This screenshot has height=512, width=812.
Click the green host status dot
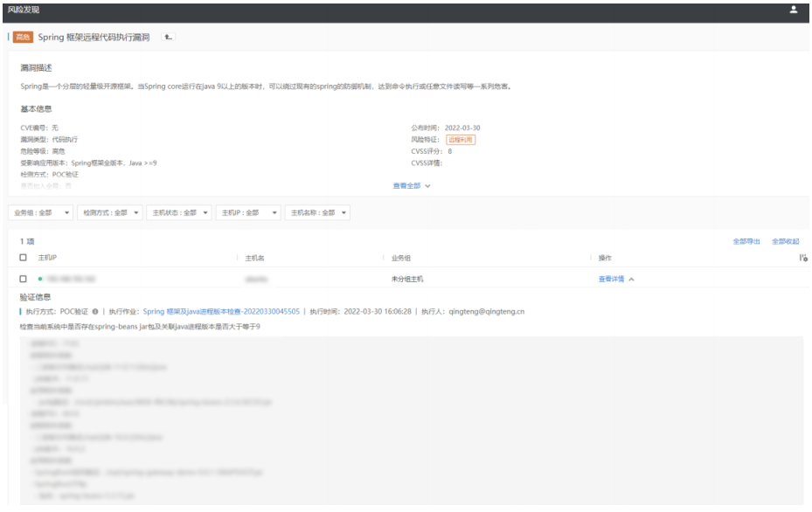(x=40, y=279)
